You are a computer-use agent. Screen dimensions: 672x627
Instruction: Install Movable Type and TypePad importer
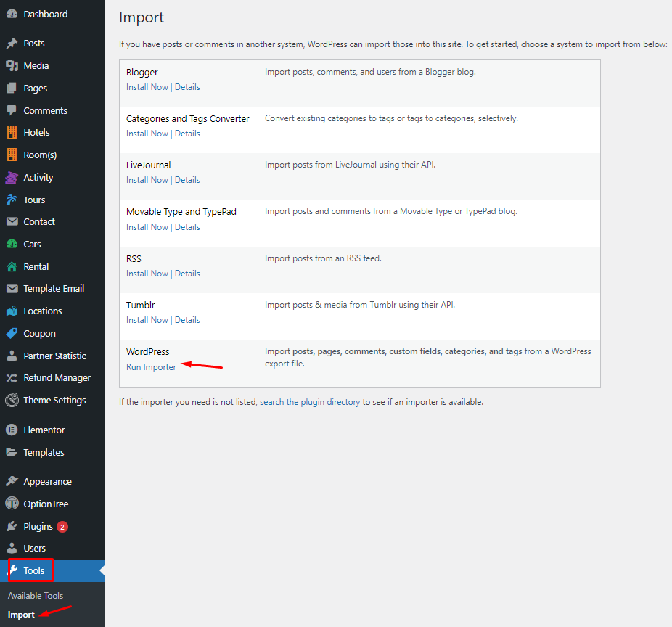[147, 227]
